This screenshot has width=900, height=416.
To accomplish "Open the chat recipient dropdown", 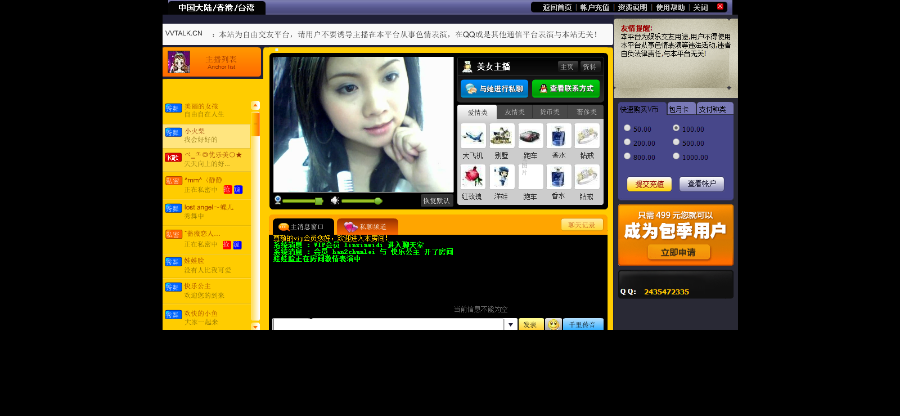I will [510, 325].
